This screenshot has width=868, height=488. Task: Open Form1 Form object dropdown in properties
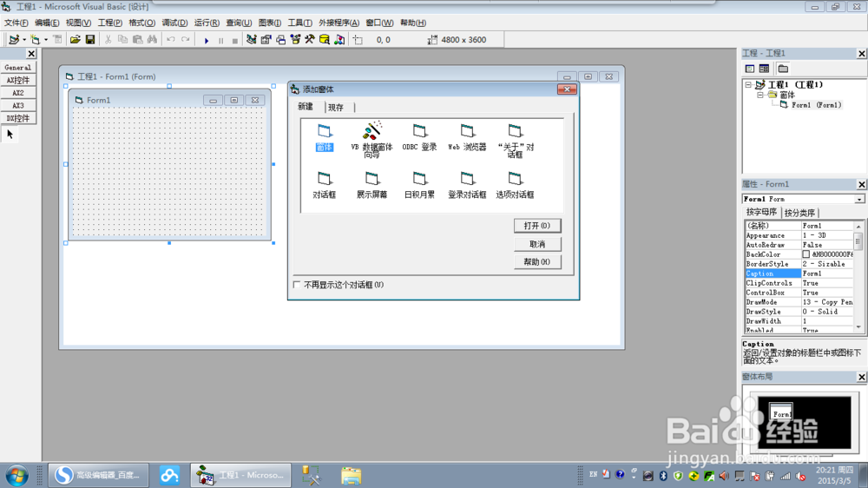tap(859, 200)
